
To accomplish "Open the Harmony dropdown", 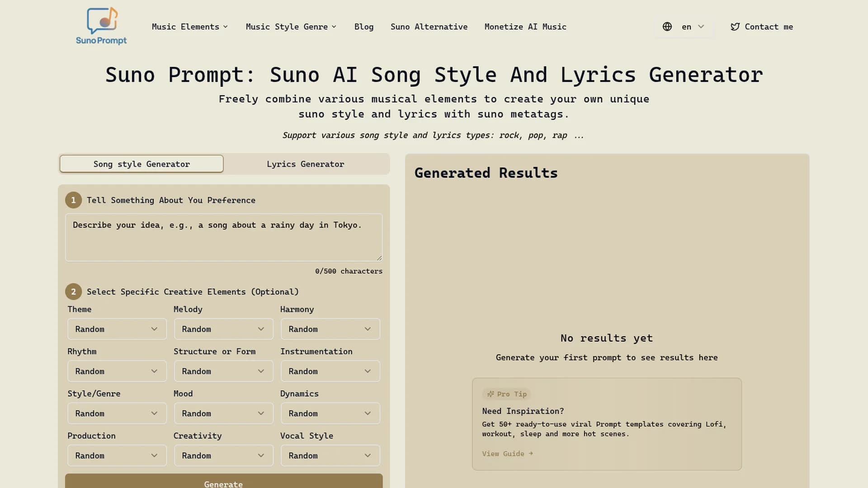I will pyautogui.click(x=330, y=329).
